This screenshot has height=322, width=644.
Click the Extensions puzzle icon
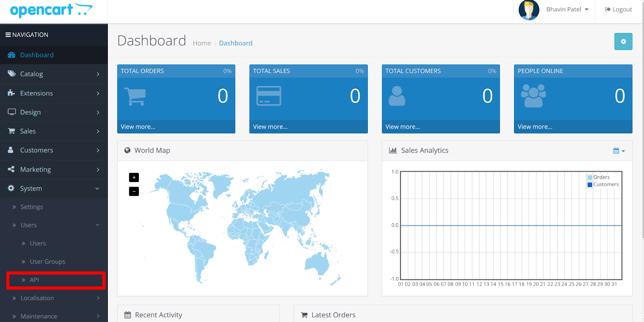[11, 93]
